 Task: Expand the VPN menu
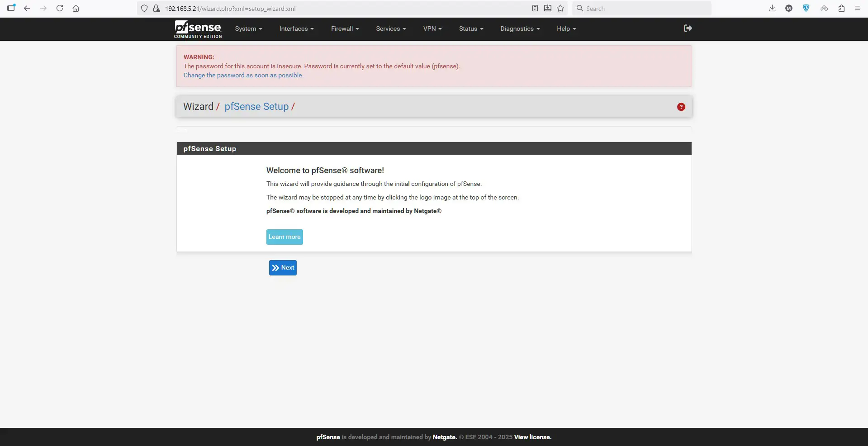[x=432, y=28]
